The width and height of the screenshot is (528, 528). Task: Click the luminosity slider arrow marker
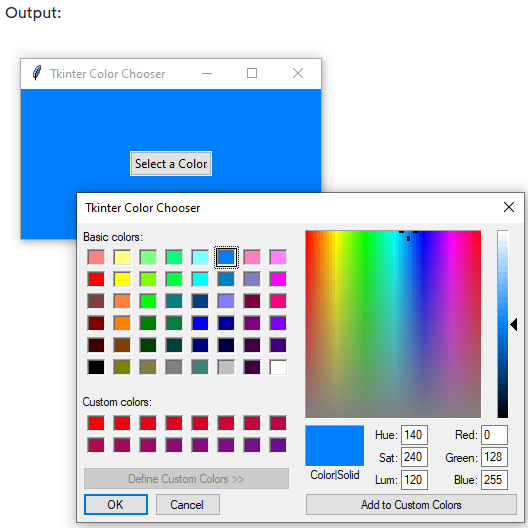514,325
